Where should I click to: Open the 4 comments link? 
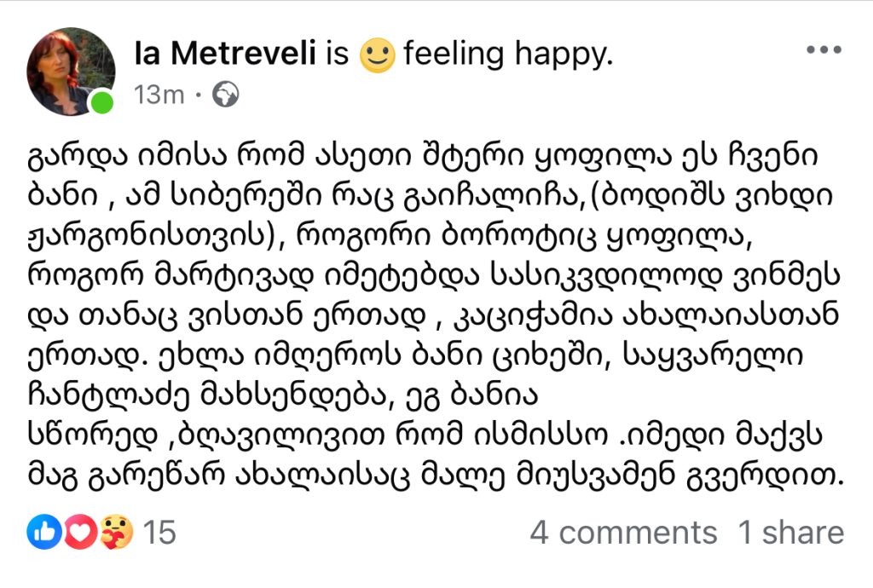(623, 533)
